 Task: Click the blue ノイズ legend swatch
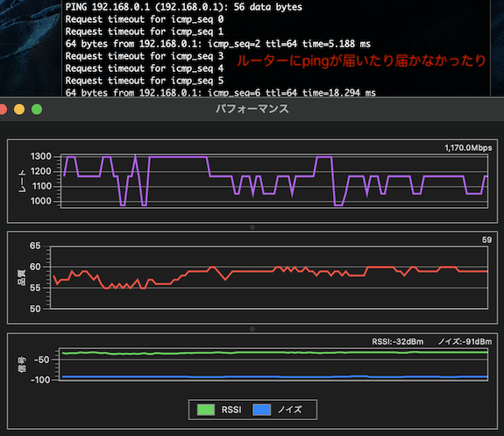(x=262, y=410)
